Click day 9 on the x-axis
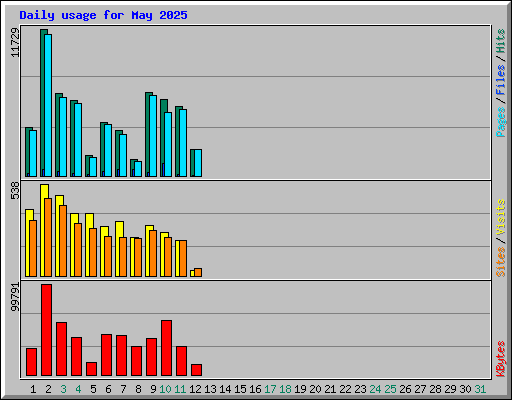The image size is (512, 400). point(153,389)
